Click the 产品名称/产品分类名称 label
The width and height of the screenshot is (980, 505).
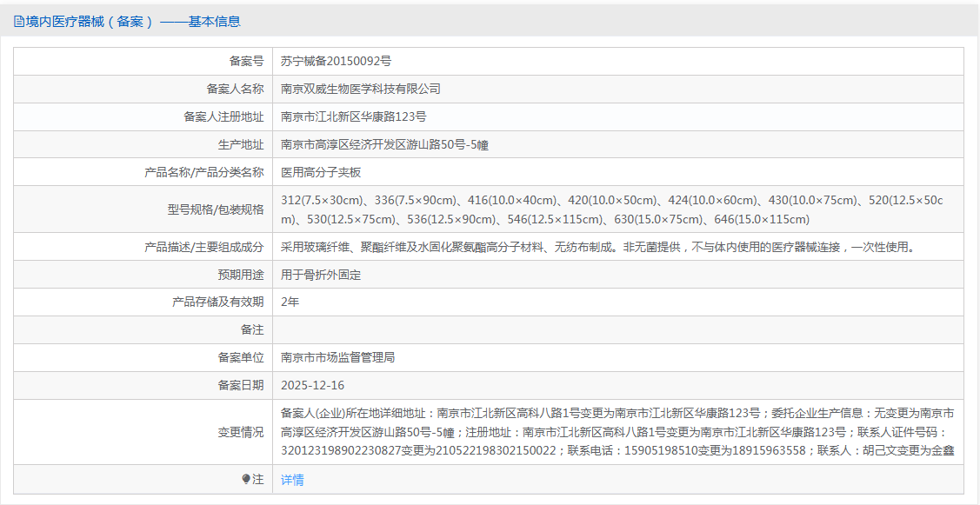[x=203, y=172]
